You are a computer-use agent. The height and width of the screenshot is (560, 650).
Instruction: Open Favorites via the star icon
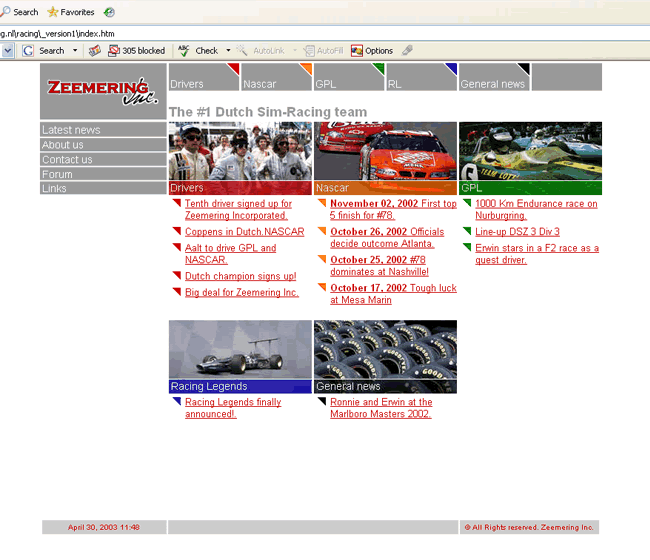(53, 12)
